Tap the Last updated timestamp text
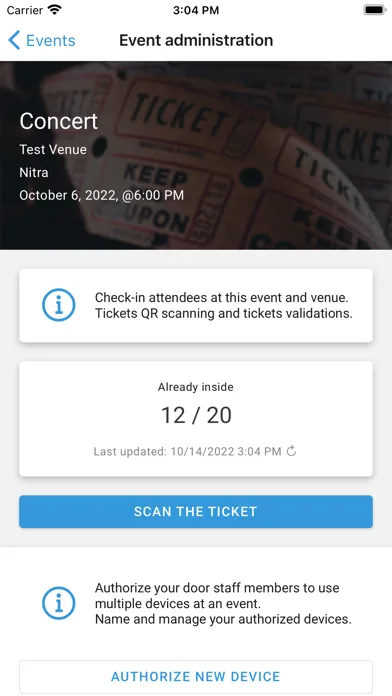Image resolution: width=392 pixels, height=696 pixels. pyautogui.click(x=187, y=451)
